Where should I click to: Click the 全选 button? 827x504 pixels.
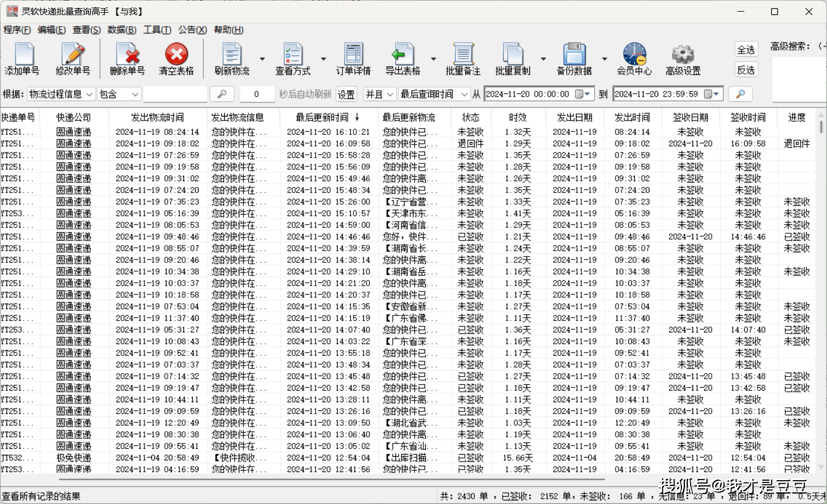[746, 50]
